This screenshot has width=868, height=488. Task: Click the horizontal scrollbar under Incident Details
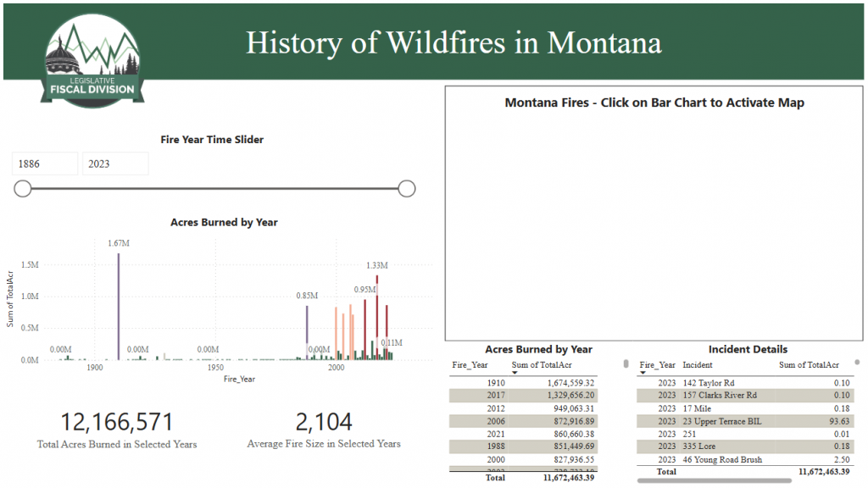[714, 480]
